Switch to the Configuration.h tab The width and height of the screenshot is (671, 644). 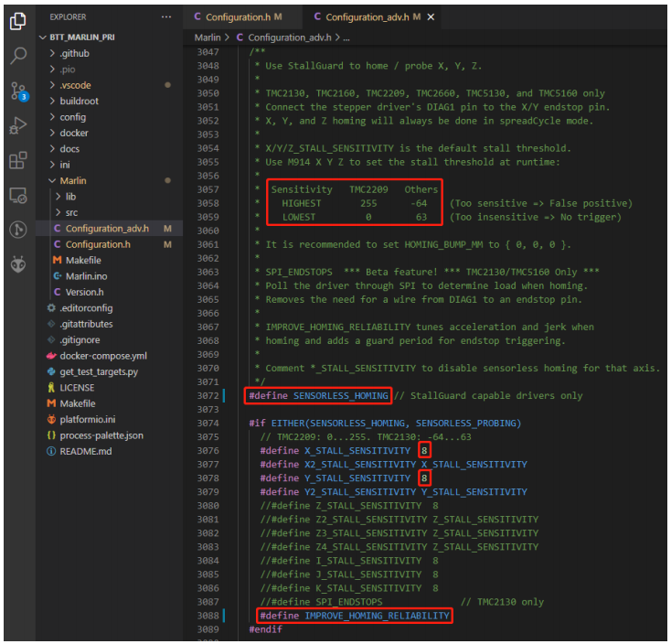[x=238, y=16]
